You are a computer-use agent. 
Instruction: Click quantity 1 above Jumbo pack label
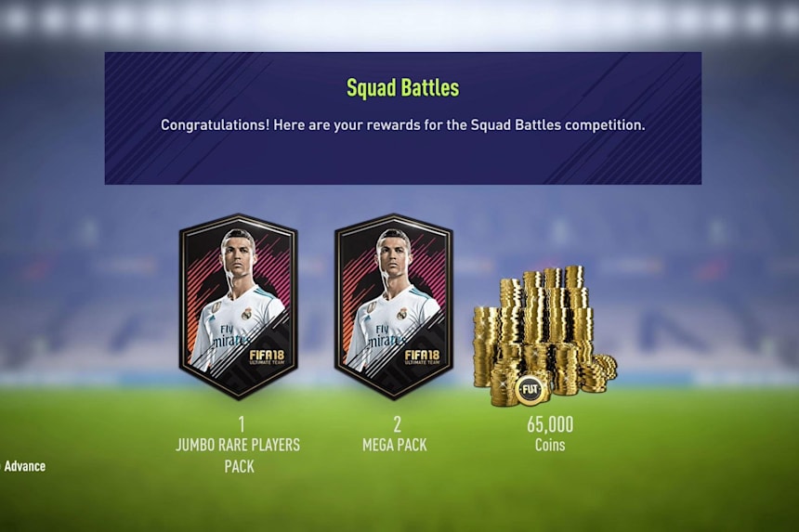pos(241,424)
